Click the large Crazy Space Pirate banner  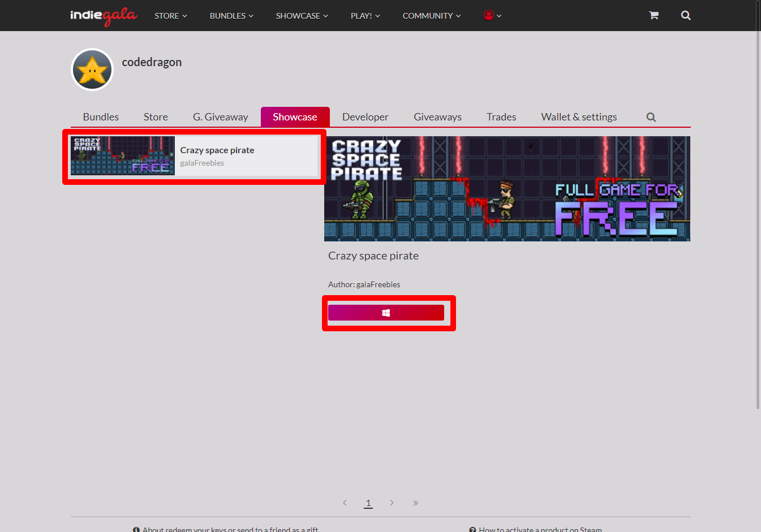(x=507, y=189)
